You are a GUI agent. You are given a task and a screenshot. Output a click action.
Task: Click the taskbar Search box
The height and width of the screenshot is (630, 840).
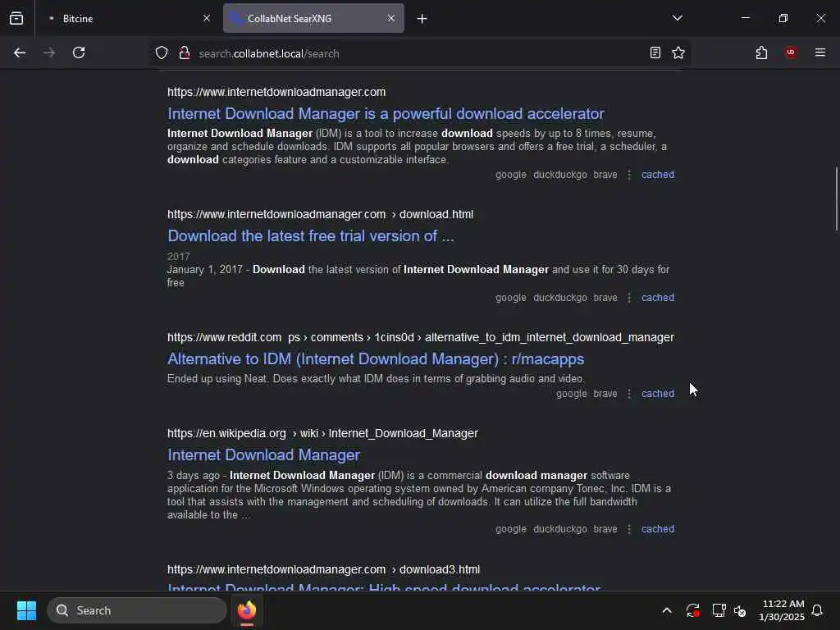[137, 610]
